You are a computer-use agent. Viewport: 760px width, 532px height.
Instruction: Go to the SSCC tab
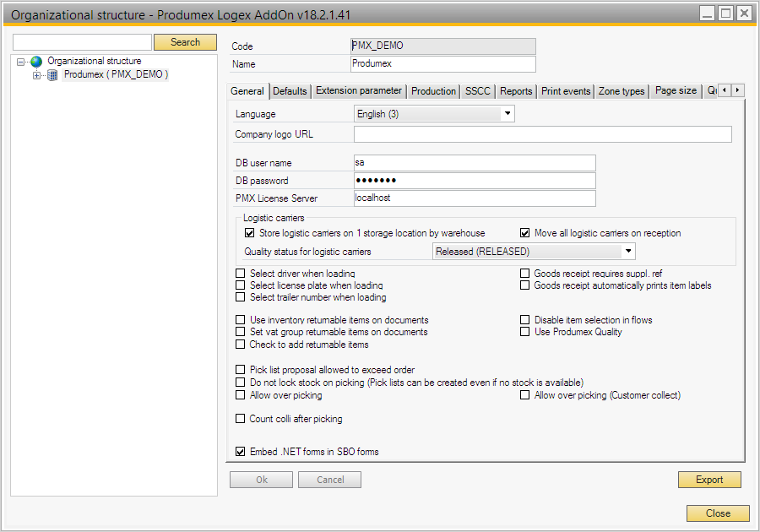tap(477, 91)
